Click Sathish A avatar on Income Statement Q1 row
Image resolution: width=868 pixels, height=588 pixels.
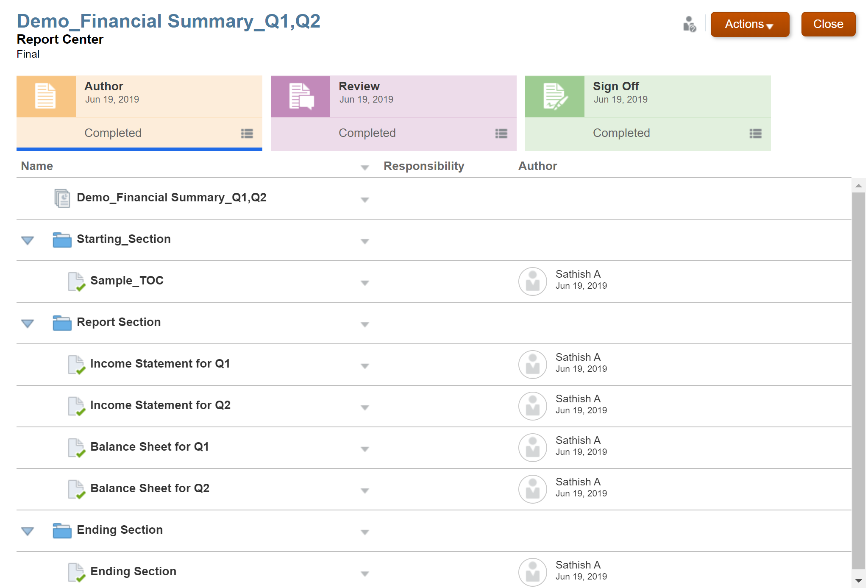[x=533, y=365]
